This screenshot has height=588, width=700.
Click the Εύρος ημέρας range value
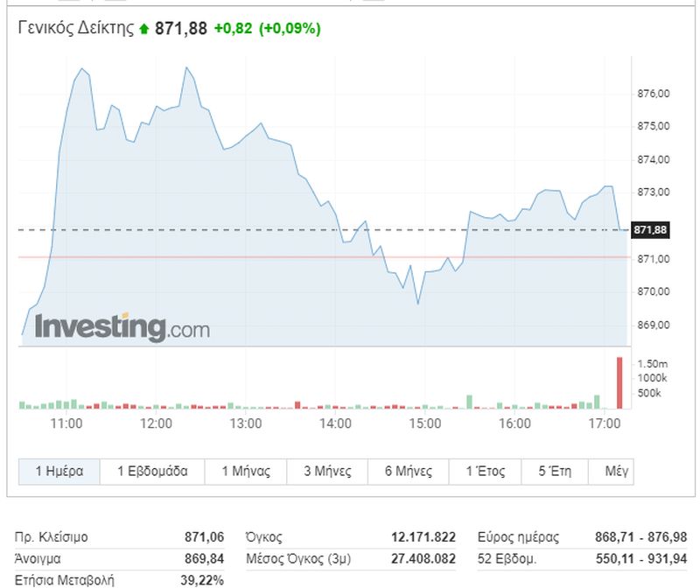point(644,537)
